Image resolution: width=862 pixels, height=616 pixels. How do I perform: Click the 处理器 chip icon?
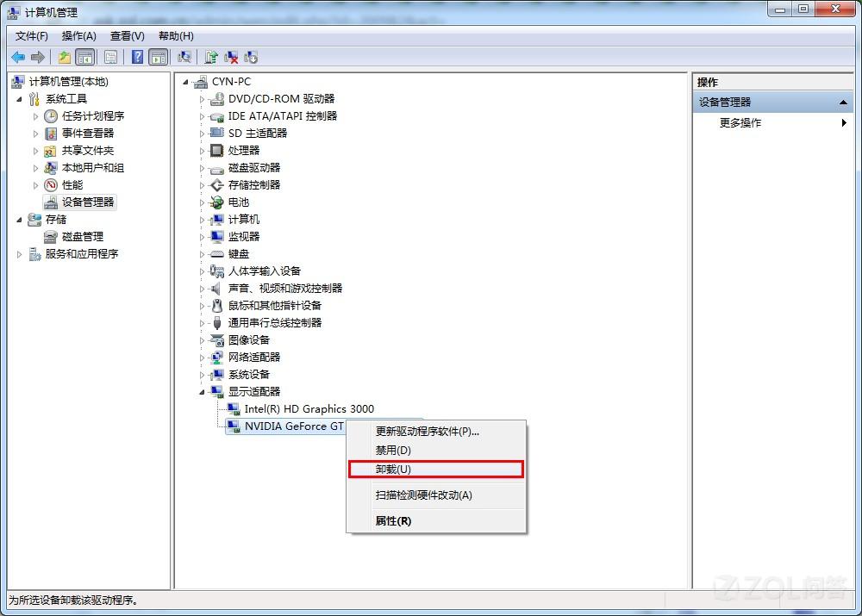click(x=217, y=151)
